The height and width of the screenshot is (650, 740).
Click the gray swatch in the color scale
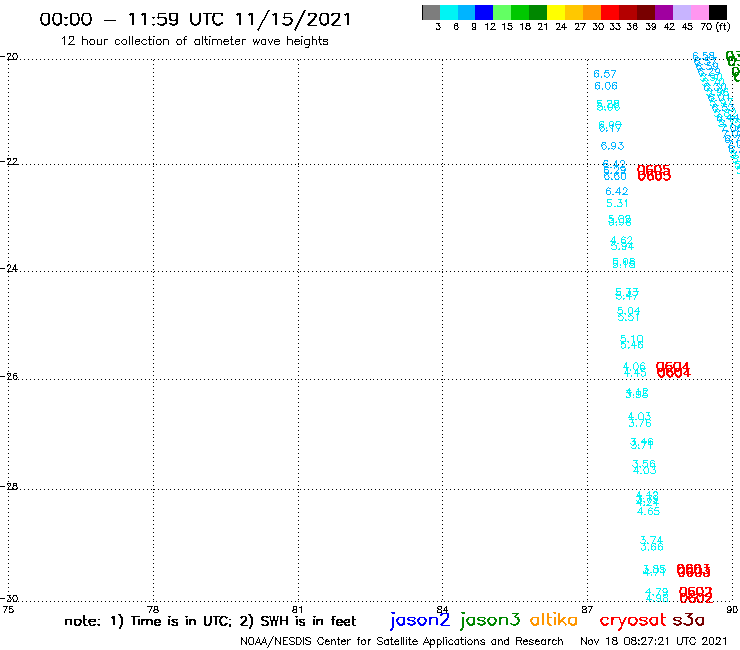(x=431, y=12)
